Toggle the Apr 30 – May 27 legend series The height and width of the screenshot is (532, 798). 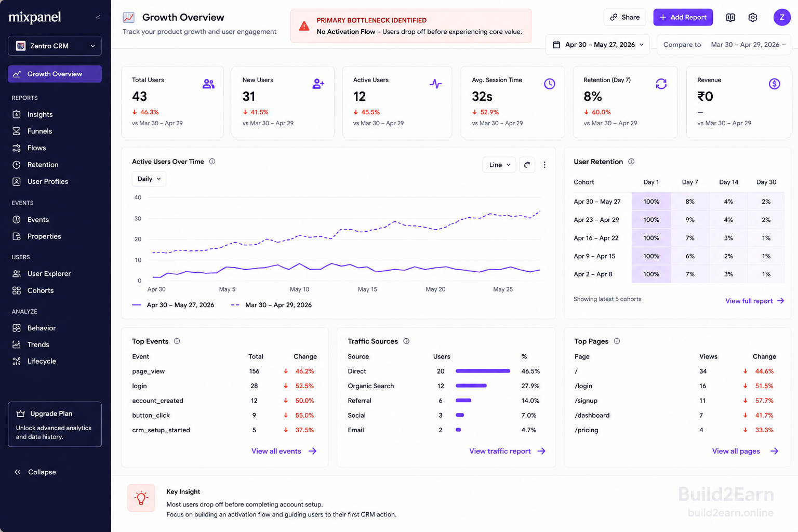tap(173, 305)
